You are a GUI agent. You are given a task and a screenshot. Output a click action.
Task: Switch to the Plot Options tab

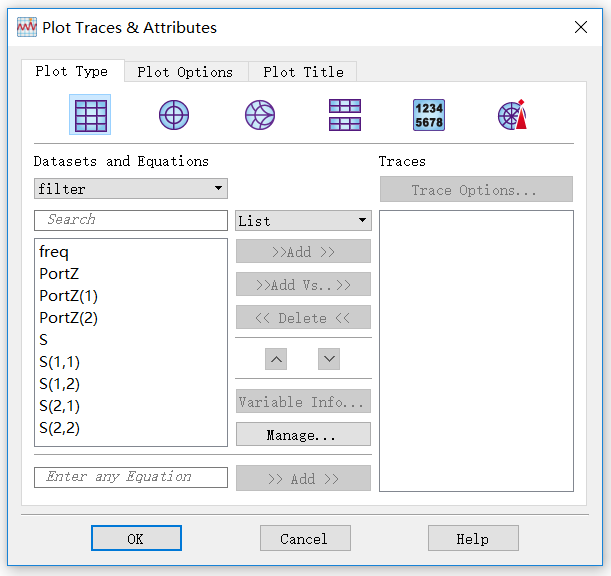pos(185,72)
